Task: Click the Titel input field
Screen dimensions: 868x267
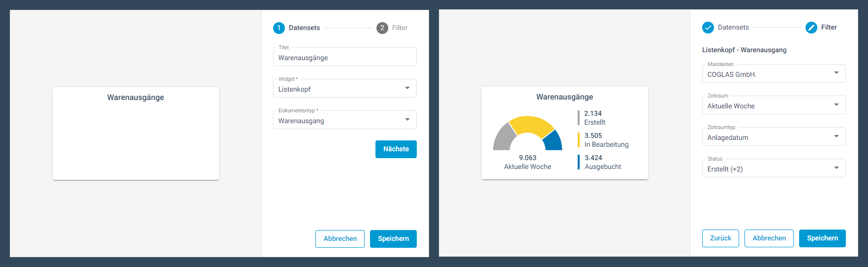Action: [x=344, y=58]
